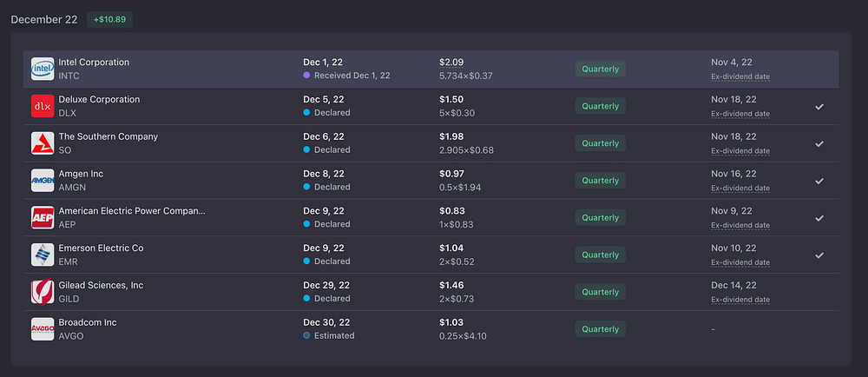Select the Amgen logo icon

tap(43, 180)
